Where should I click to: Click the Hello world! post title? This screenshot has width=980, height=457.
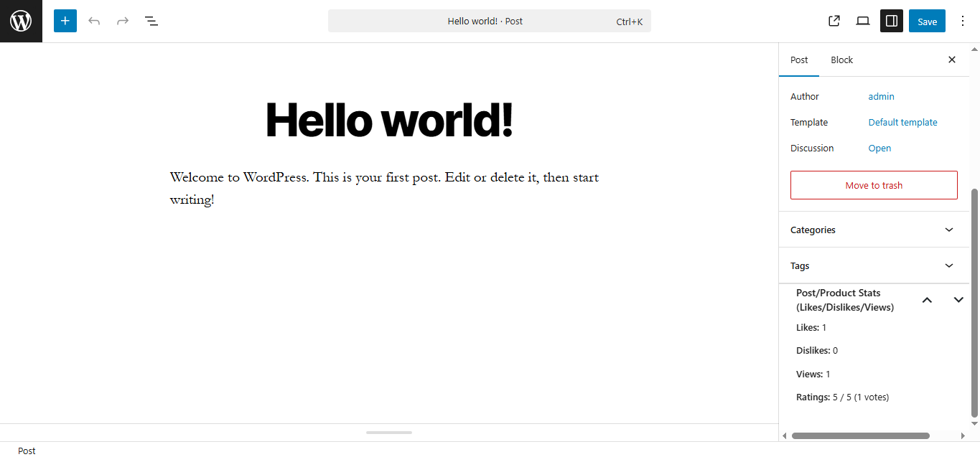(x=389, y=119)
